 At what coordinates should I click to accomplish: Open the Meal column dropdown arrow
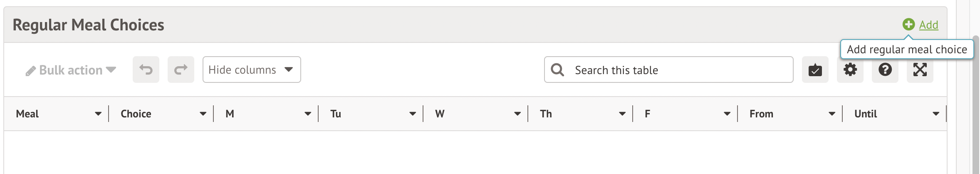click(98, 114)
